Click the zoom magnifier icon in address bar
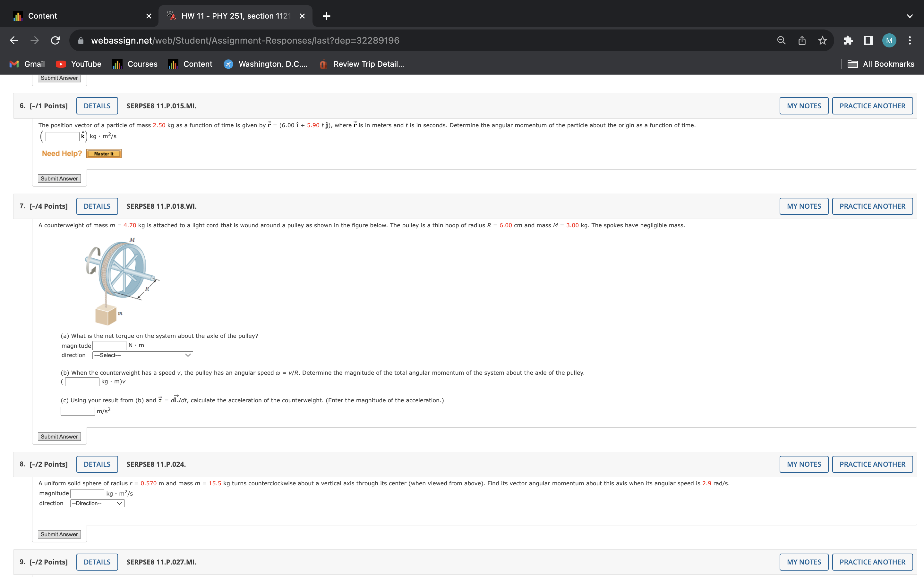 (781, 40)
